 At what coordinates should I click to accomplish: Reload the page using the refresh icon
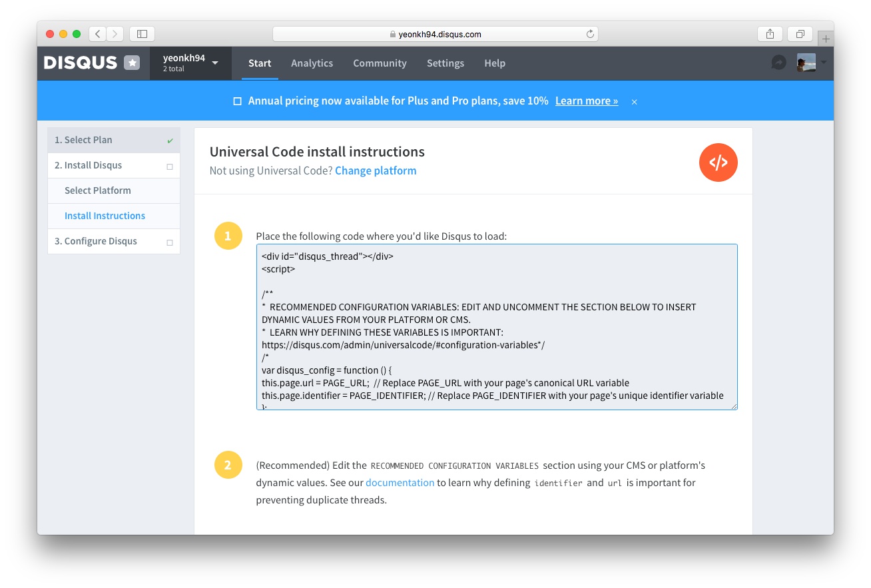point(589,34)
